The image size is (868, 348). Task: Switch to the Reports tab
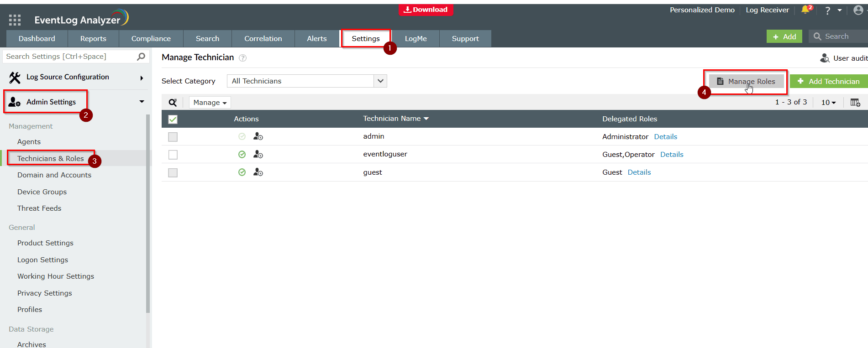click(93, 39)
